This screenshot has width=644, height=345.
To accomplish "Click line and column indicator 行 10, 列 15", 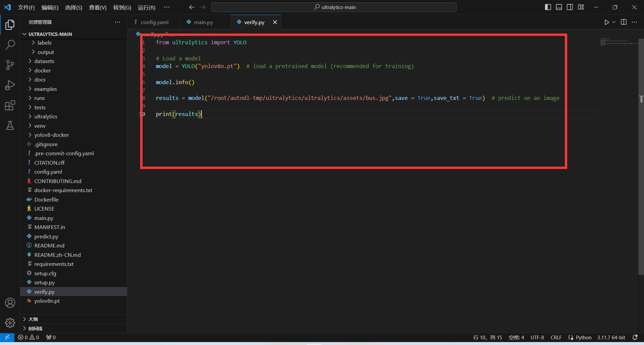I will coord(487,337).
